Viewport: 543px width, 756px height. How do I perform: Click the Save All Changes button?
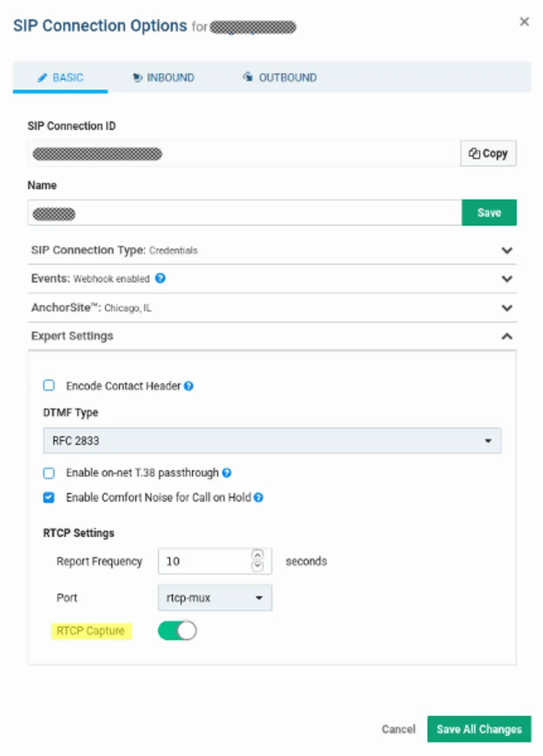coord(479,729)
